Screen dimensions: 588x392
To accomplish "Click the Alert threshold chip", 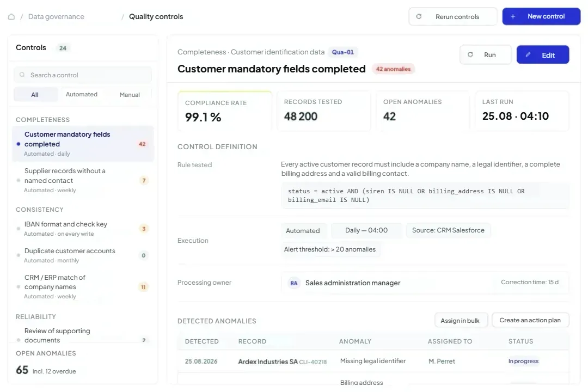I will coord(330,249).
